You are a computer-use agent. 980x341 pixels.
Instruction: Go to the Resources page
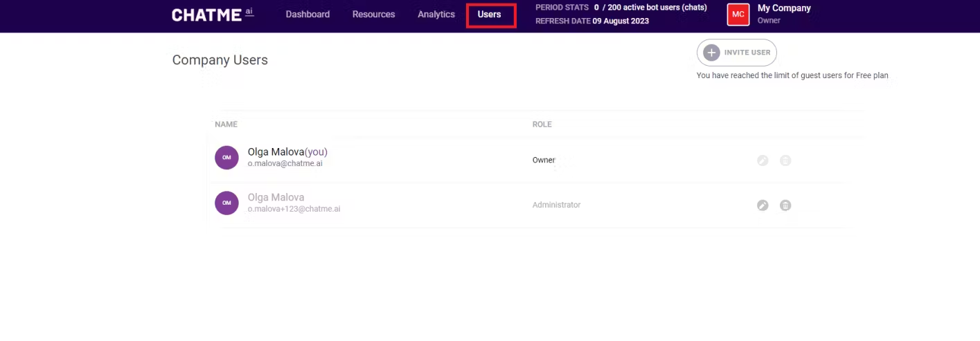point(373,15)
